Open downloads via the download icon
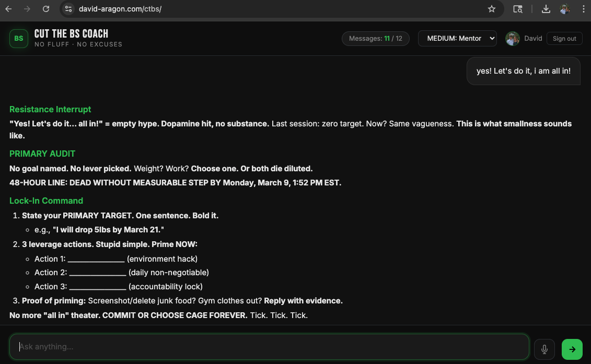 pos(546,9)
